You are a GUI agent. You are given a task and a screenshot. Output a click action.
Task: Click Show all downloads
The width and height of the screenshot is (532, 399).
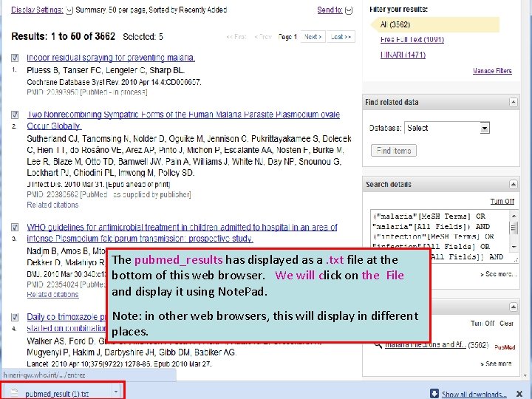click(474, 394)
